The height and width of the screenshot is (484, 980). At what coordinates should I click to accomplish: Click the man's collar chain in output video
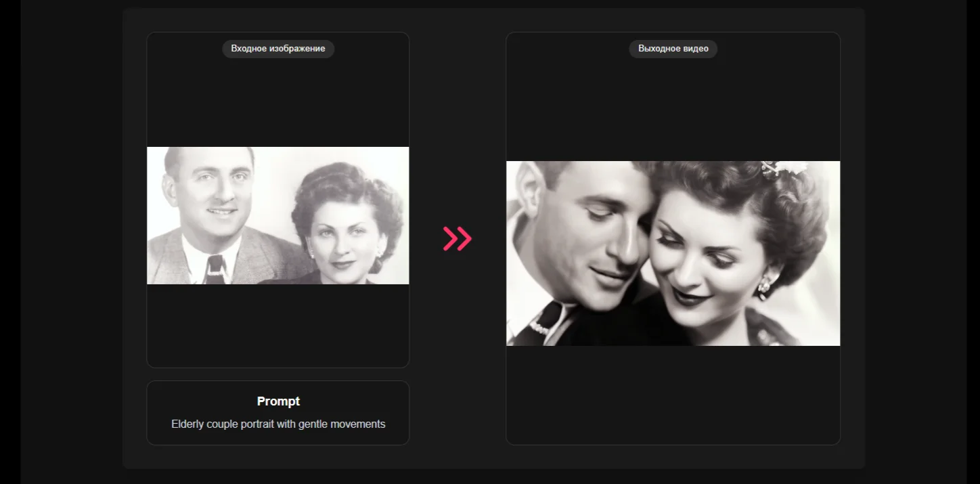point(540,328)
